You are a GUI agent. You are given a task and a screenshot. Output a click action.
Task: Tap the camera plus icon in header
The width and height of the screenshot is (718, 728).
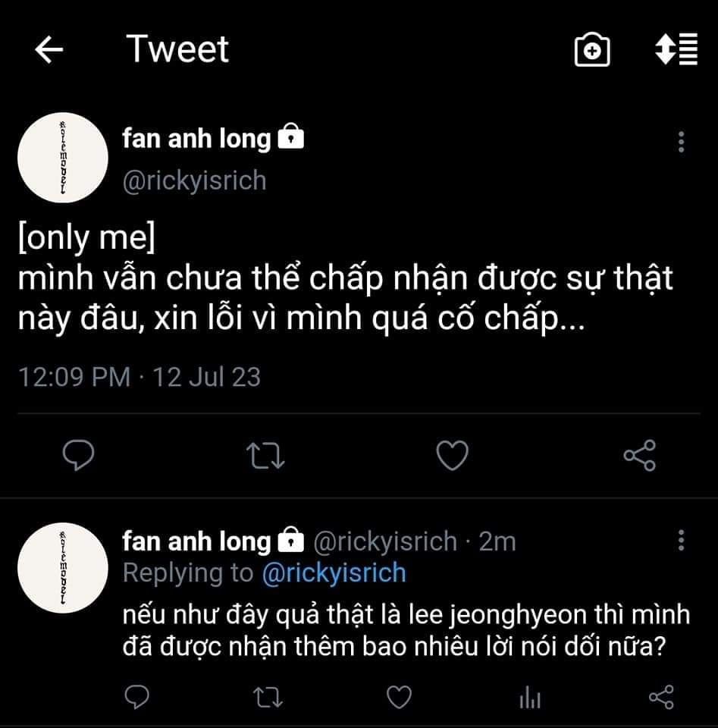(x=591, y=50)
